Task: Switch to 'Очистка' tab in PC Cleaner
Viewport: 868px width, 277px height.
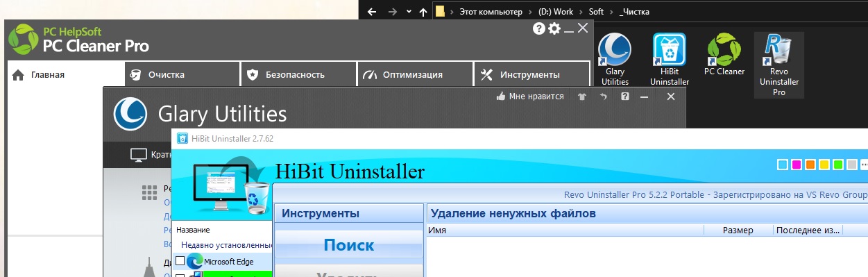Action: point(182,75)
